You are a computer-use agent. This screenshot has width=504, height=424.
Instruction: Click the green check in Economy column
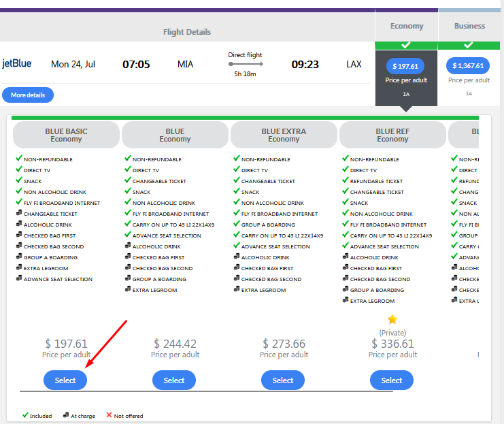pos(406,45)
